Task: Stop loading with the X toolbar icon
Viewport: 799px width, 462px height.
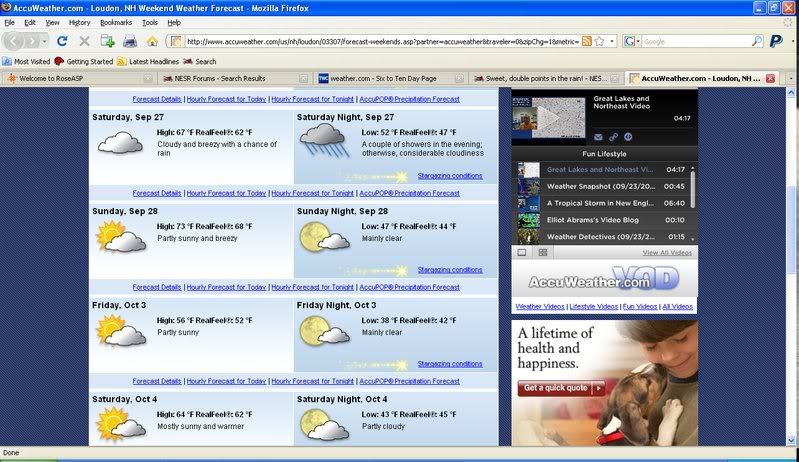Action: 85,41
